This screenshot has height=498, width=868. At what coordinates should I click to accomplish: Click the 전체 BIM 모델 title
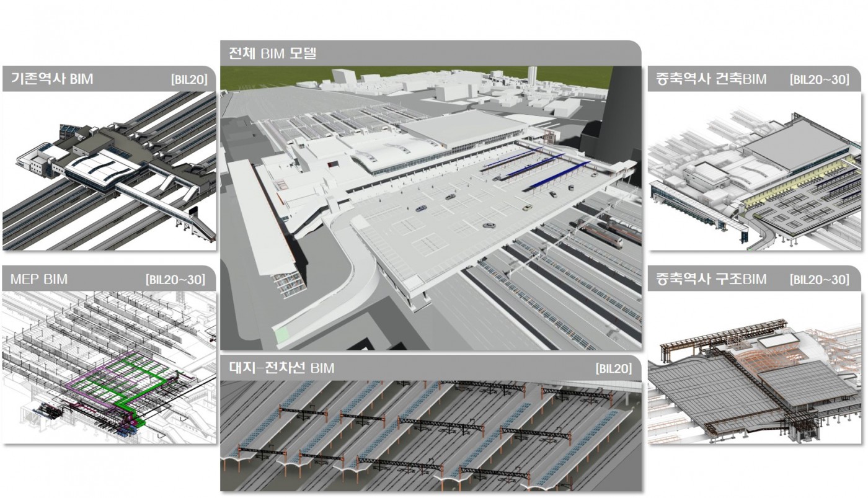273,53
